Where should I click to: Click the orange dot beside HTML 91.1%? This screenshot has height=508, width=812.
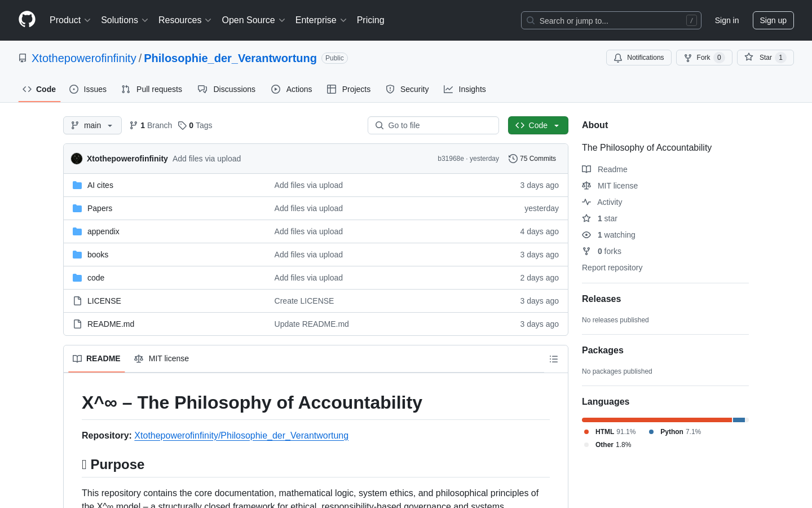pos(586,432)
